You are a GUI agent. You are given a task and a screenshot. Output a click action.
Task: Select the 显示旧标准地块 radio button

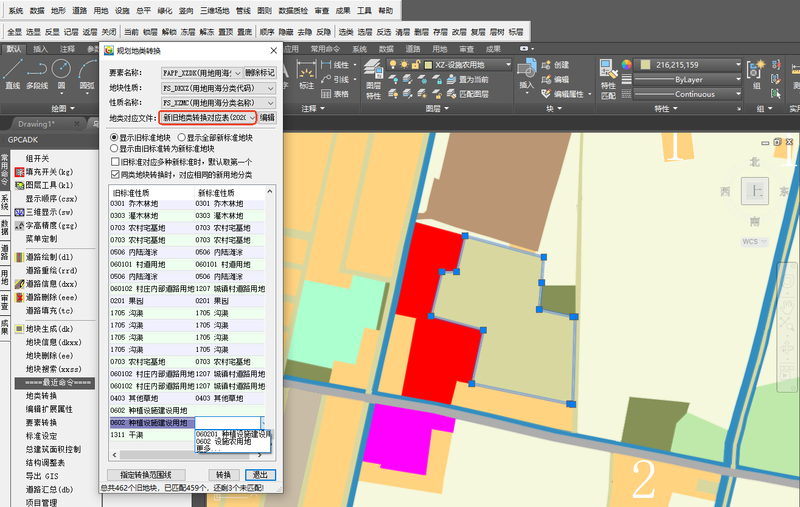pos(114,138)
